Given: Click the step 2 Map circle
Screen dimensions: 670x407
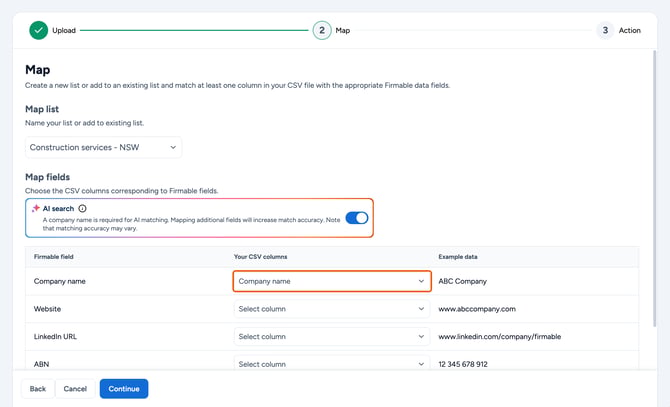Looking at the screenshot, I should pos(322,30).
